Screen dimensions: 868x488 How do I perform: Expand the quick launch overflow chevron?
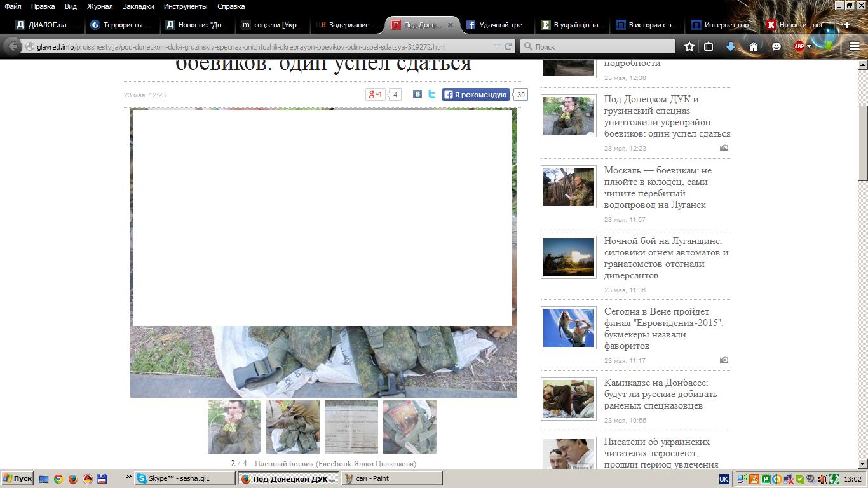click(x=129, y=477)
